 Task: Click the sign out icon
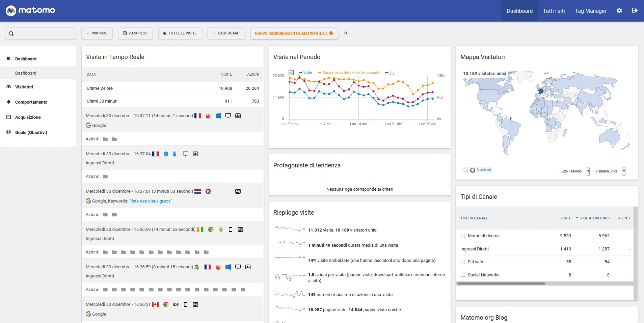click(635, 11)
